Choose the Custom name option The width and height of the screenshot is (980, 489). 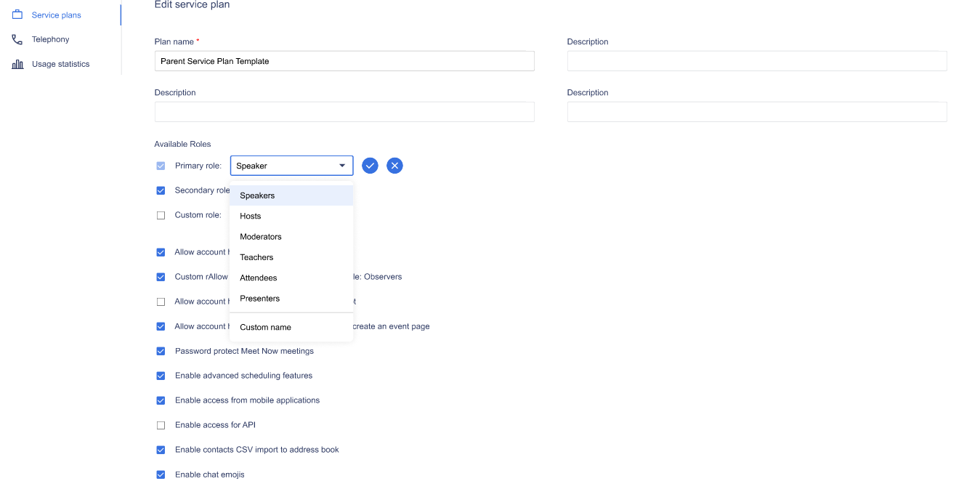pyautogui.click(x=265, y=327)
